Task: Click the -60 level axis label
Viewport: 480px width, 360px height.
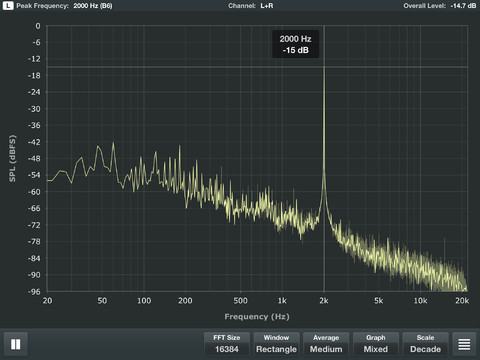Action: coord(34,192)
